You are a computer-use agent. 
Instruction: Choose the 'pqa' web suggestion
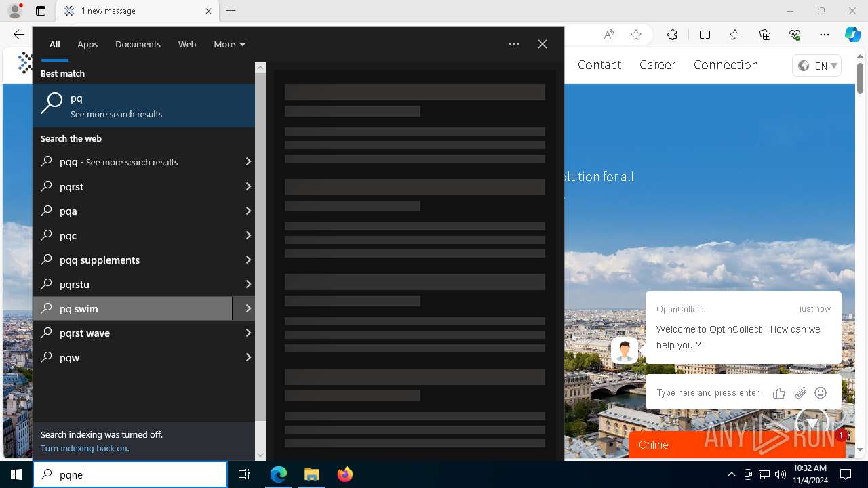132,211
